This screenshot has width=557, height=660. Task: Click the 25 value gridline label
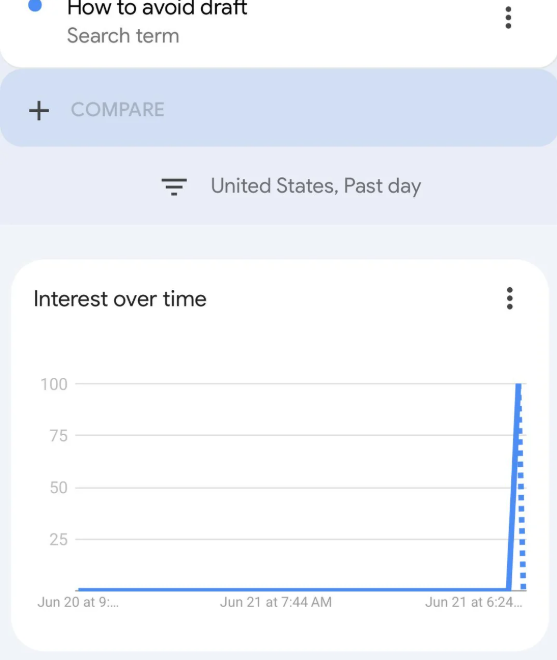(x=59, y=540)
